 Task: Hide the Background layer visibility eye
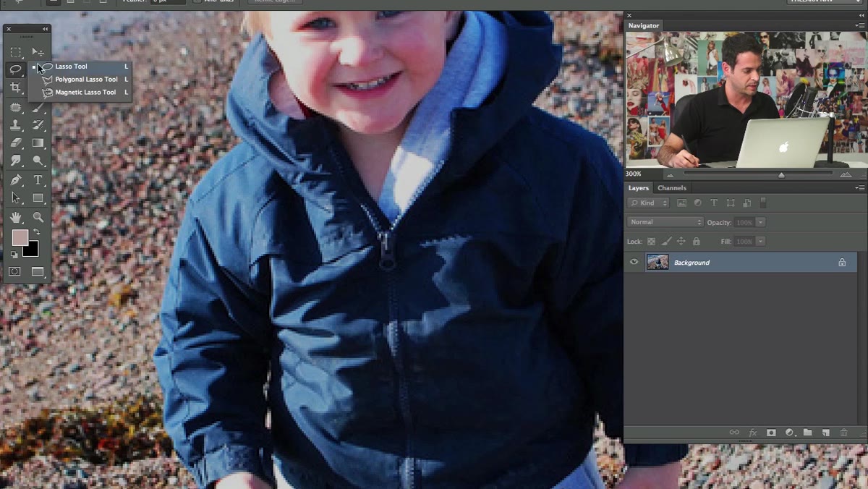pos(634,262)
